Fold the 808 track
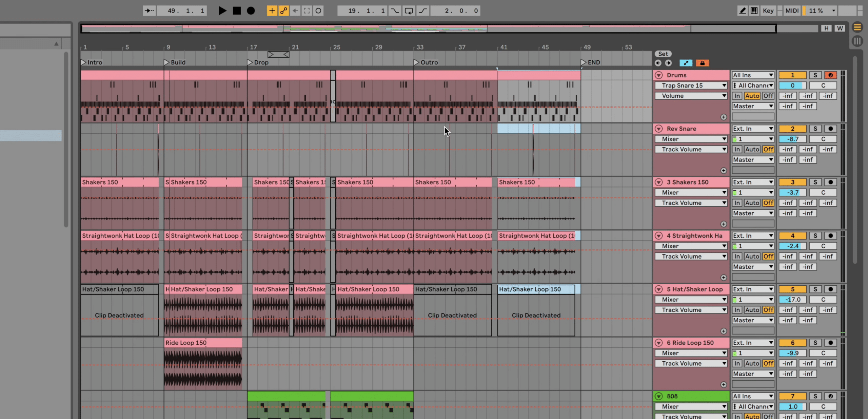 659,396
